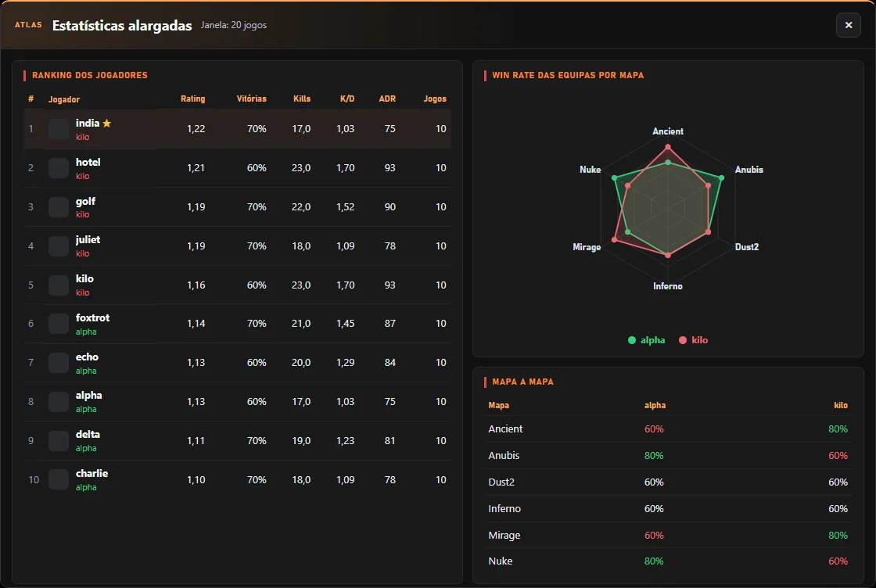The width and height of the screenshot is (876, 588).
Task: Select player name foxtrot
Action: tap(93, 317)
